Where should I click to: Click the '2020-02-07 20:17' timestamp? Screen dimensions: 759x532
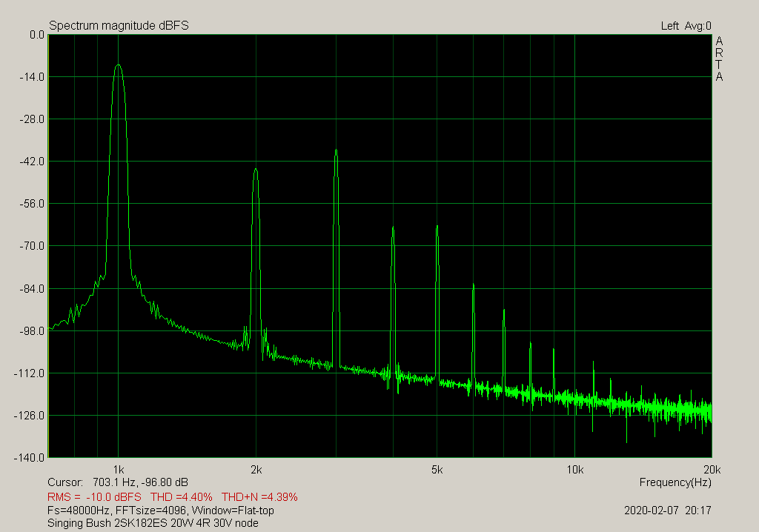click(x=668, y=511)
